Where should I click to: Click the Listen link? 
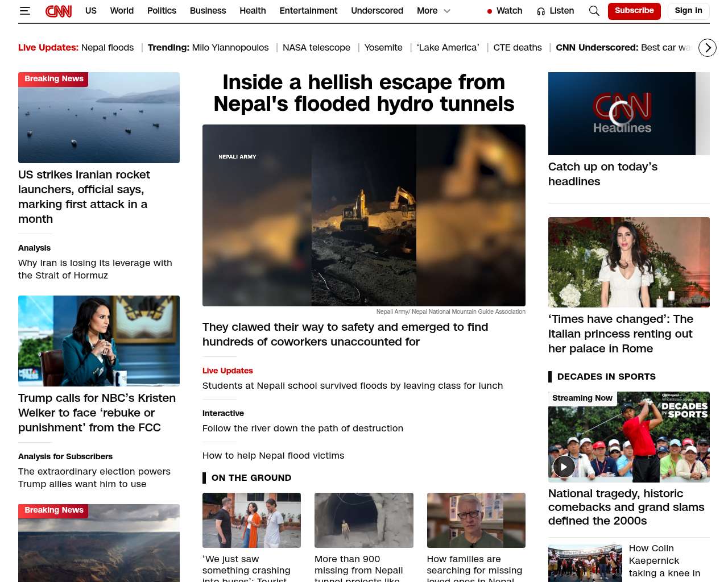point(561,11)
